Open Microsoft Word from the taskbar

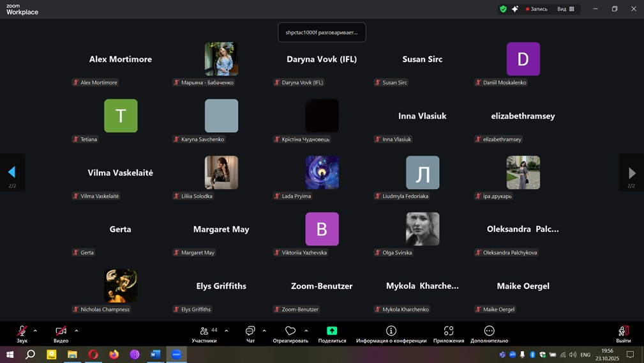click(x=155, y=354)
